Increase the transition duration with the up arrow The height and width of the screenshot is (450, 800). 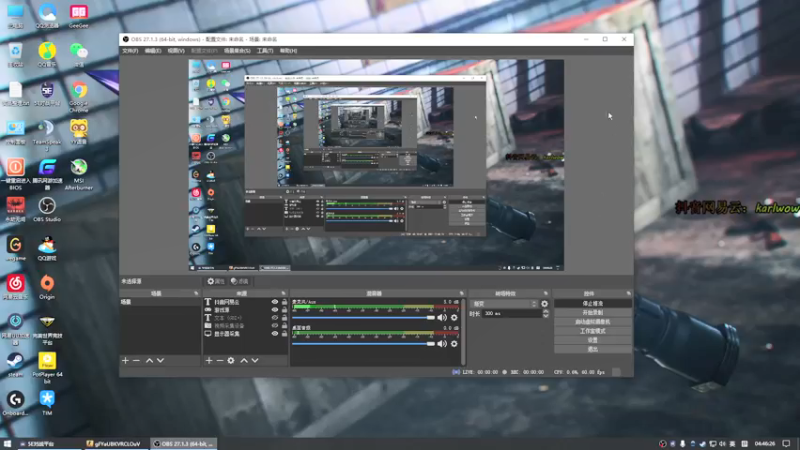coord(545,311)
